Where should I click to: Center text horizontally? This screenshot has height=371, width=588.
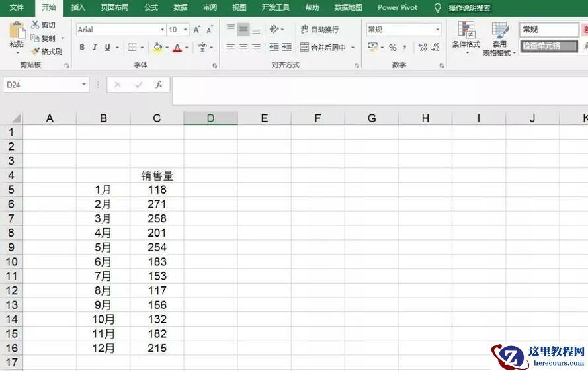[243, 47]
